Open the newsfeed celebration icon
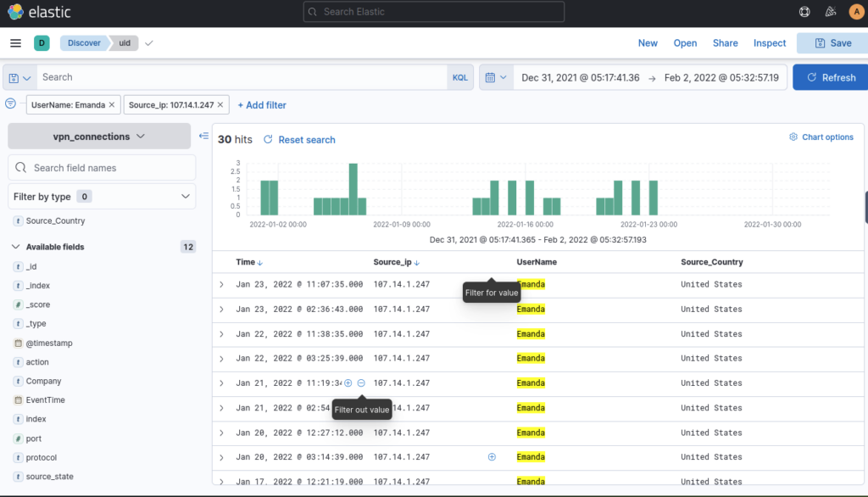Viewport: 868px width, 497px height. click(831, 12)
